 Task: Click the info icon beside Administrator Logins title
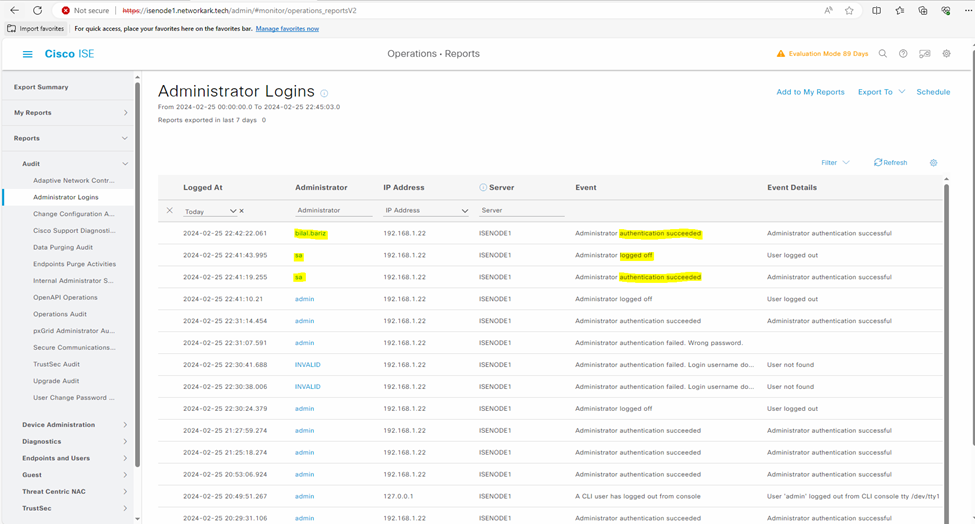[x=324, y=94]
